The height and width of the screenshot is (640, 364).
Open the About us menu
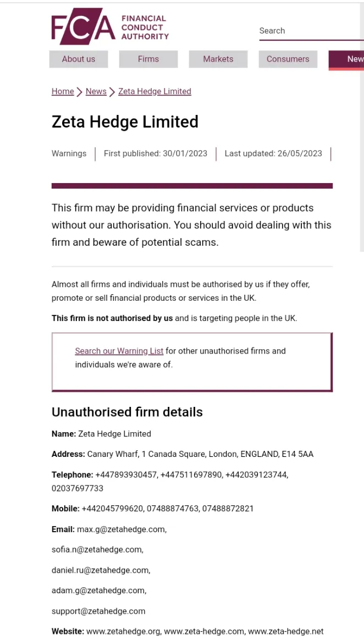78,59
